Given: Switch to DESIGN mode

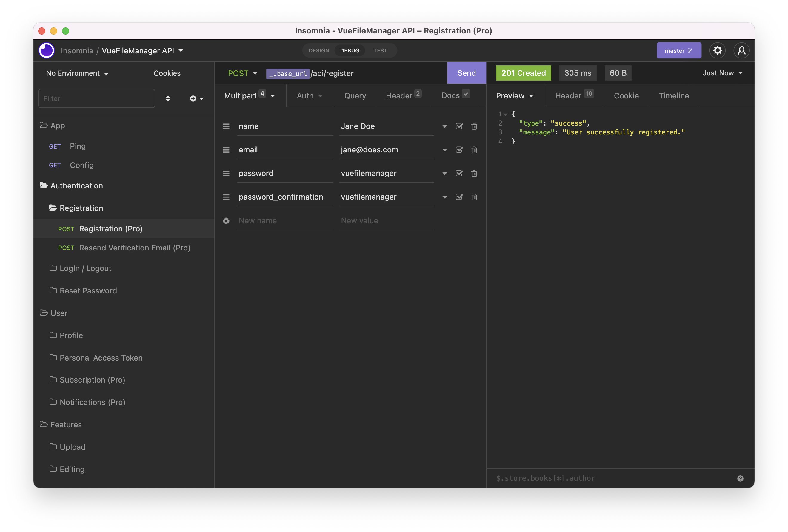Looking at the screenshot, I should [x=318, y=50].
